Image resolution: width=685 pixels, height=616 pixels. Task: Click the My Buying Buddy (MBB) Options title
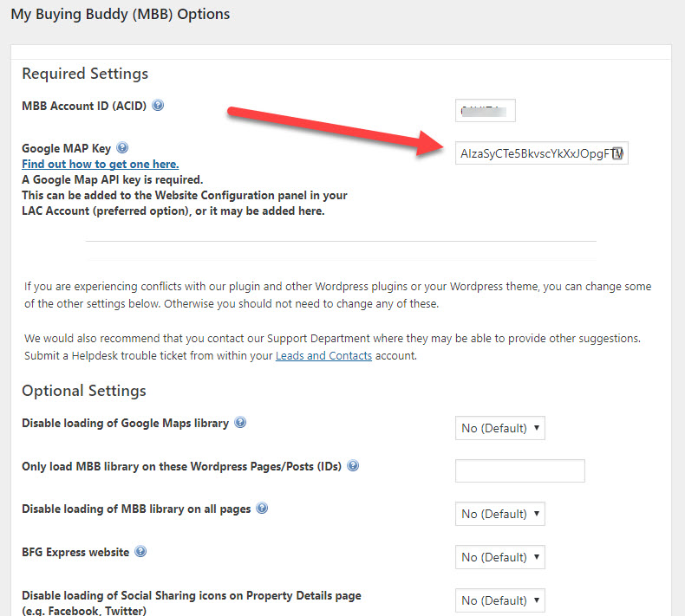click(121, 15)
